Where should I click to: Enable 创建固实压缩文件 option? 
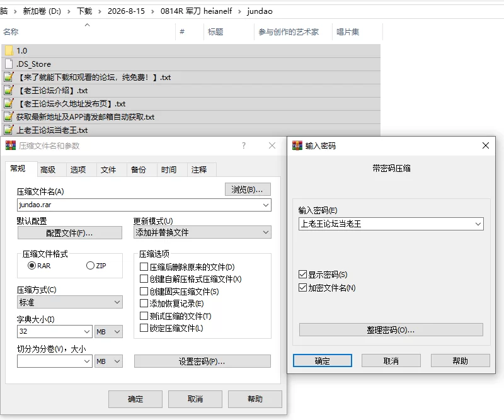pyautogui.click(x=144, y=291)
